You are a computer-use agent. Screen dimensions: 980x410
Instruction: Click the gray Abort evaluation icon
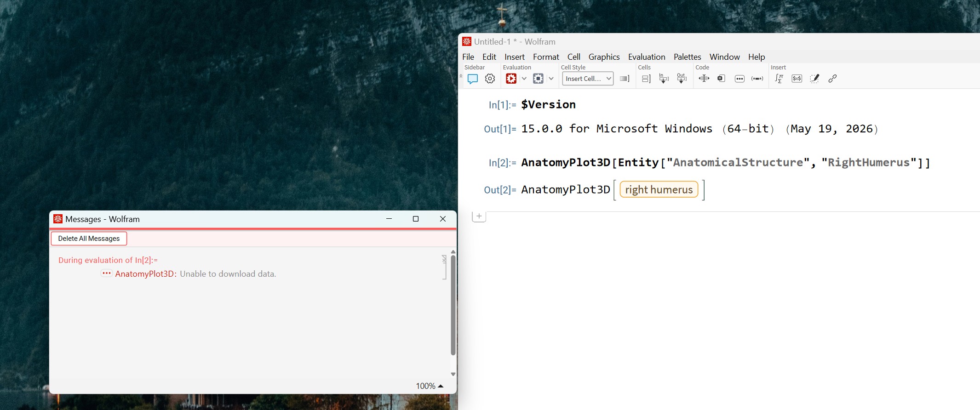(x=538, y=79)
